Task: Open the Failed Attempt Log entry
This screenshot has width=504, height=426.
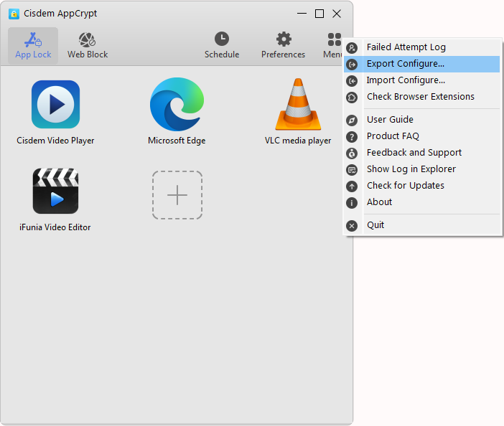Action: click(x=406, y=47)
